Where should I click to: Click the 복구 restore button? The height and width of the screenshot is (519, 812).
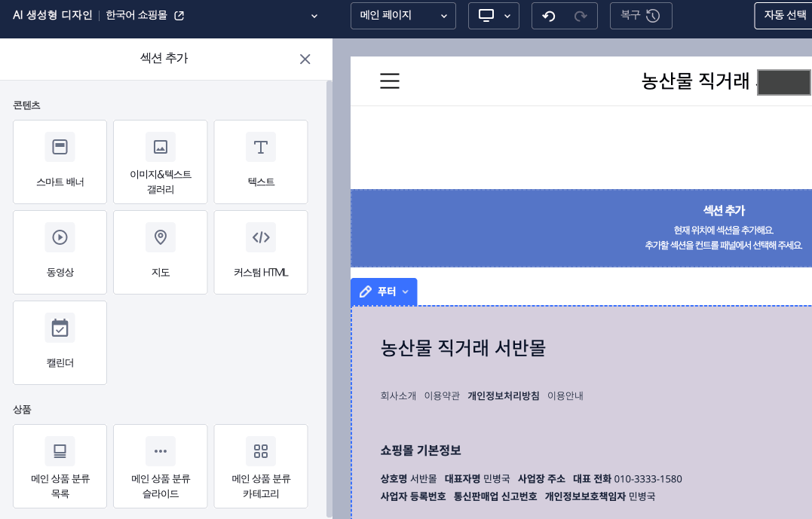pos(640,16)
